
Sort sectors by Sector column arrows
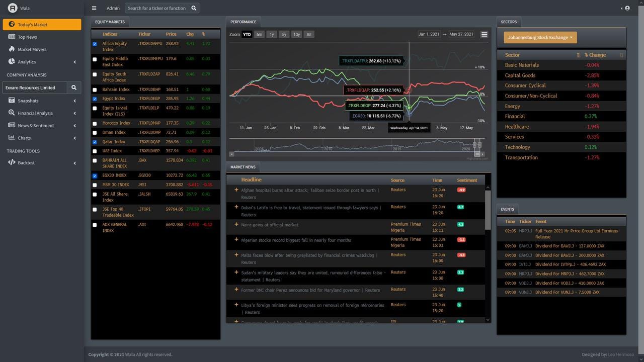[579, 55]
